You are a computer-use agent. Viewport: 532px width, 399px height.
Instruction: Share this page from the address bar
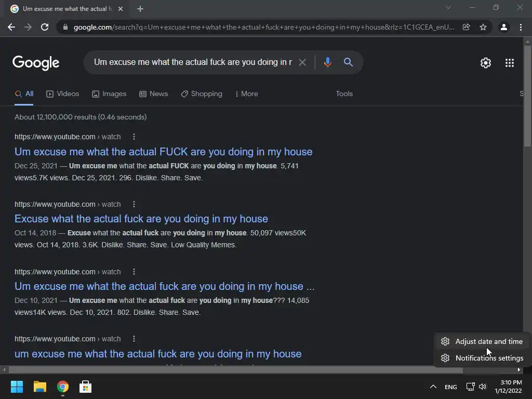coord(467,27)
